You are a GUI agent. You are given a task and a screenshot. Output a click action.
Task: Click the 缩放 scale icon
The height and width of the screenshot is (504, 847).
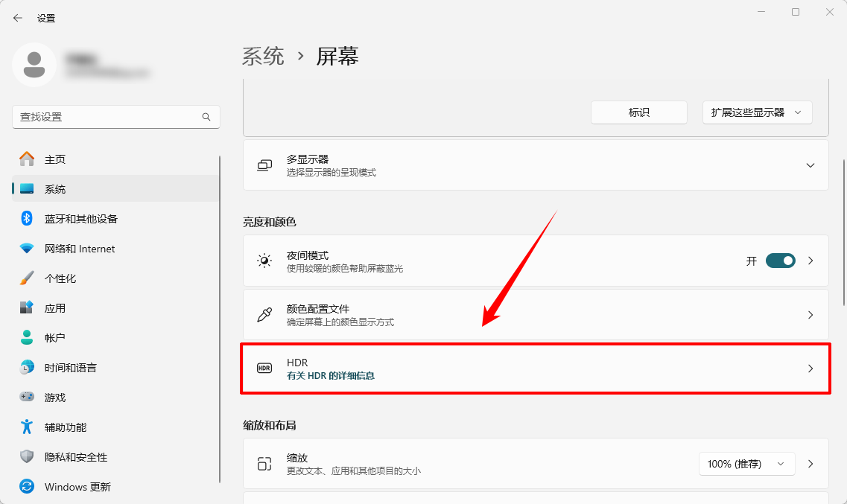[264, 464]
